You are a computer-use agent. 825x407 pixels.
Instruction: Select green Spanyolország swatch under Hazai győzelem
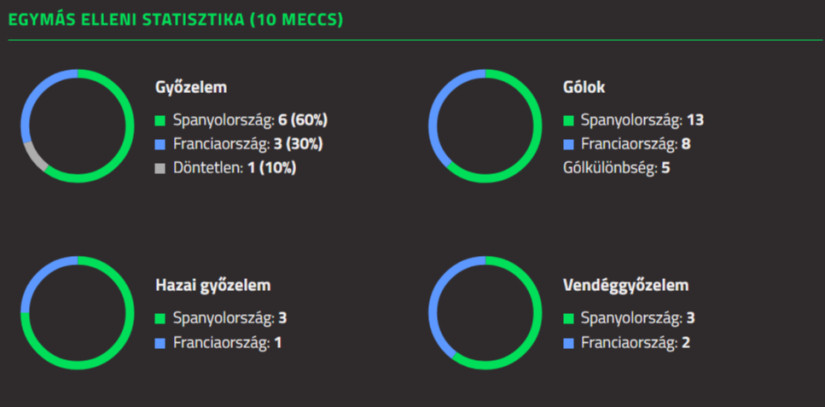[161, 319]
